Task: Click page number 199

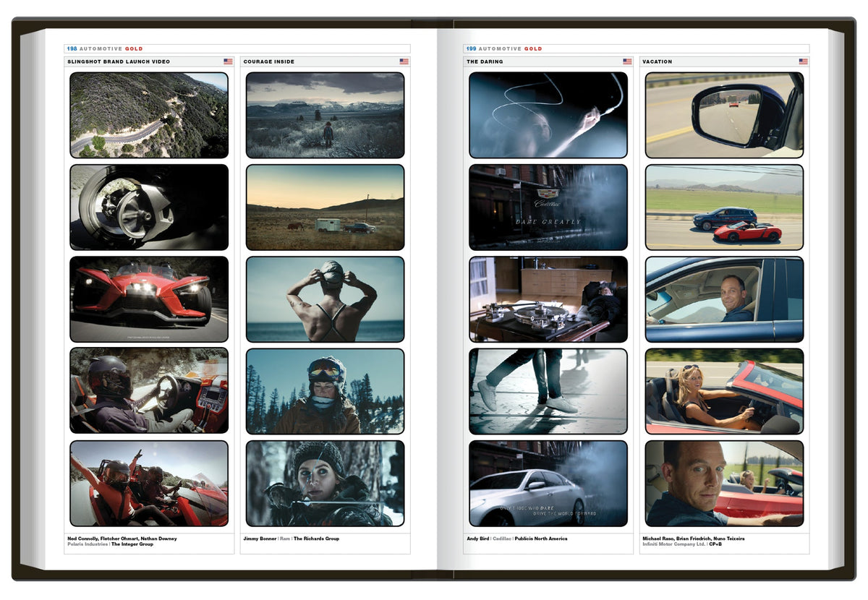Action: coord(471,48)
